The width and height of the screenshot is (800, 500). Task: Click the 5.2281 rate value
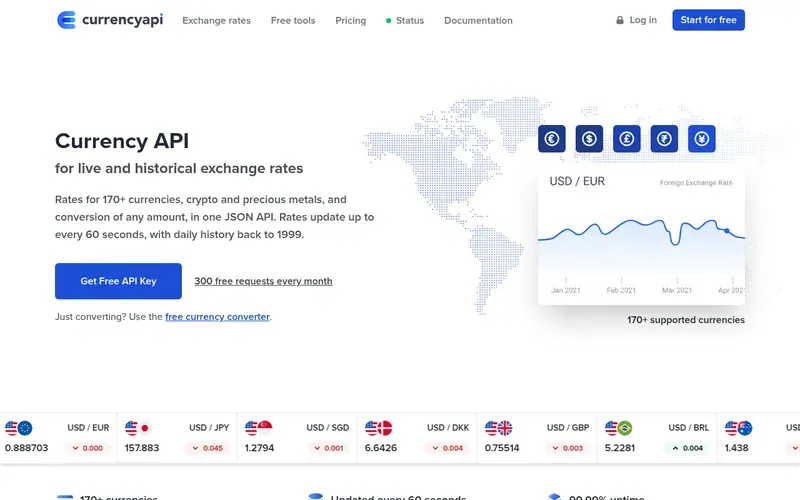point(620,448)
